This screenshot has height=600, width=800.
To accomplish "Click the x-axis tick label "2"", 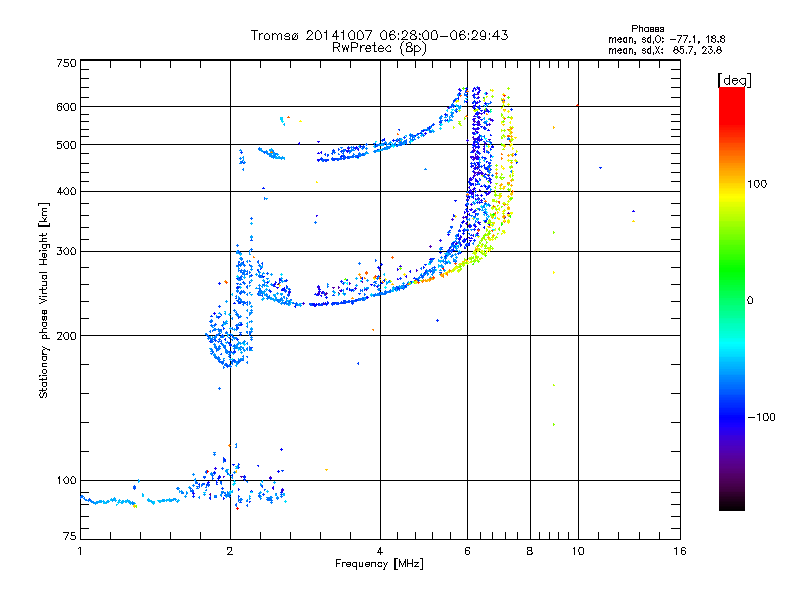I will click(x=230, y=551).
